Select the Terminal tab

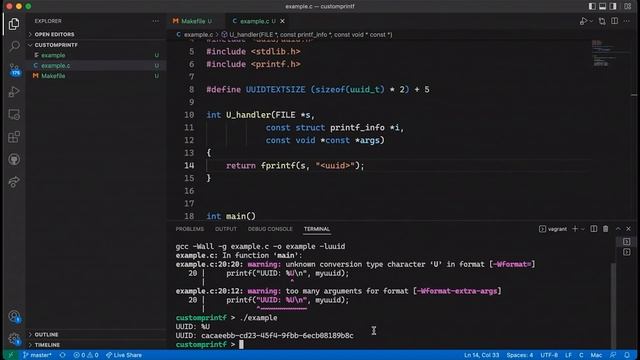(317, 229)
